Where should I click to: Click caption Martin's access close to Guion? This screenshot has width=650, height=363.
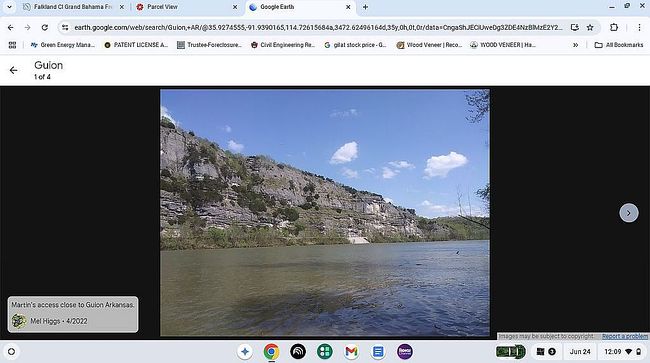tap(73, 305)
